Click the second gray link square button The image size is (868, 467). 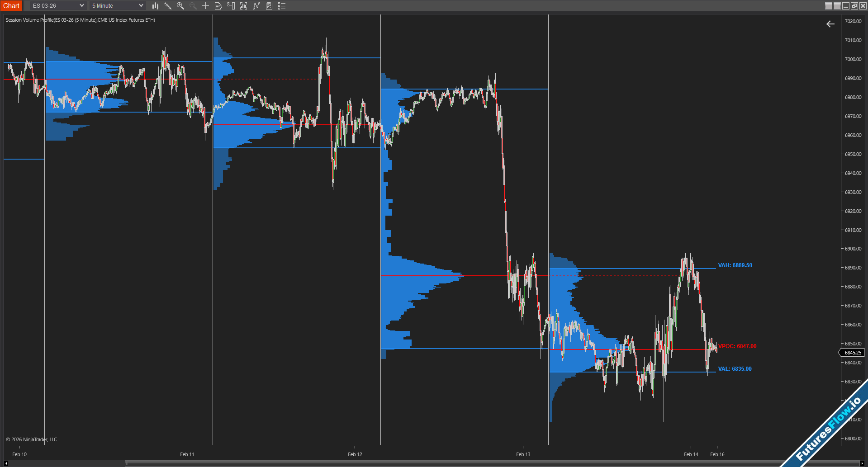[x=837, y=6]
